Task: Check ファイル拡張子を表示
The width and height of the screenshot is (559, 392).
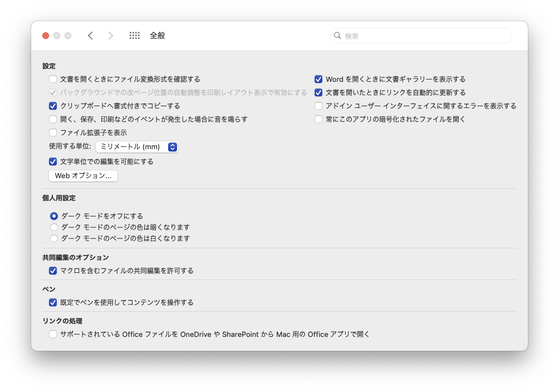Action: (53, 133)
